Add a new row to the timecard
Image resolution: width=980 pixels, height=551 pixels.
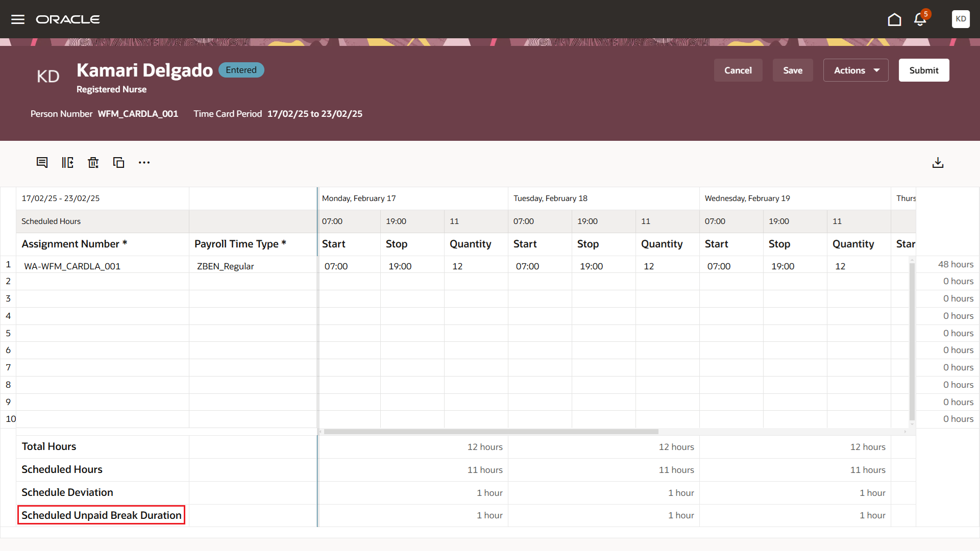pos(67,162)
